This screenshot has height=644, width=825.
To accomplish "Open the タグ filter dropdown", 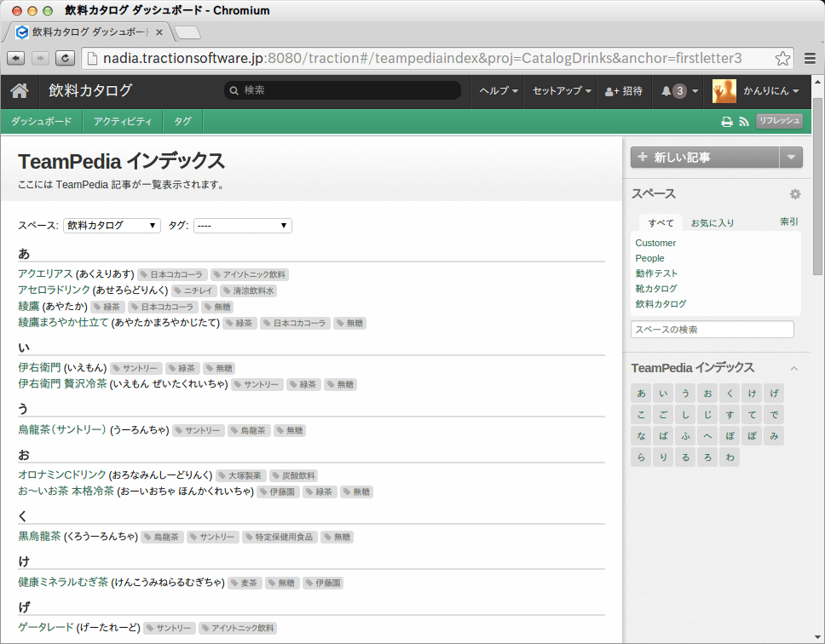I will (x=243, y=226).
